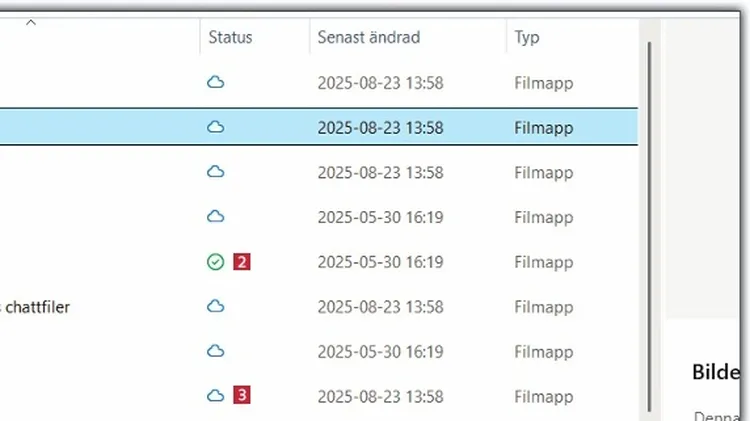
Task: Click cloud status icon in topmost row
Action: [x=215, y=83]
